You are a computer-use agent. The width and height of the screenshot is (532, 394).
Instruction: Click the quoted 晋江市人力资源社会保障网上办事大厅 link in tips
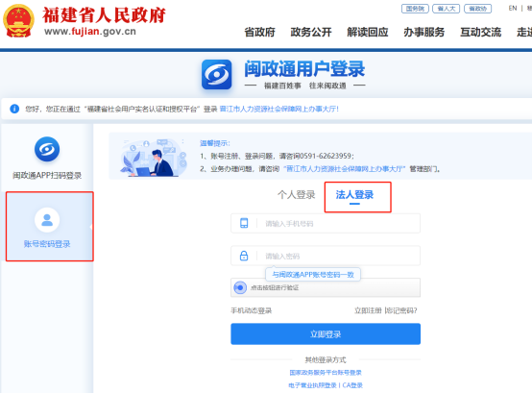pyautogui.click(x=345, y=169)
